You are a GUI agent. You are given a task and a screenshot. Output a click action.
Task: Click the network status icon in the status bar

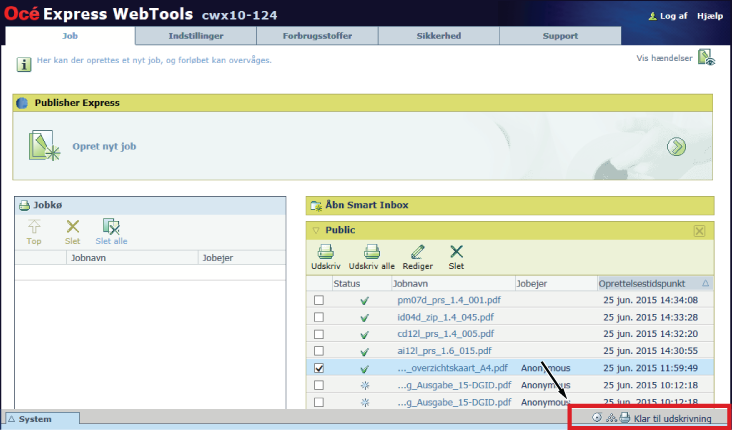click(x=611, y=418)
